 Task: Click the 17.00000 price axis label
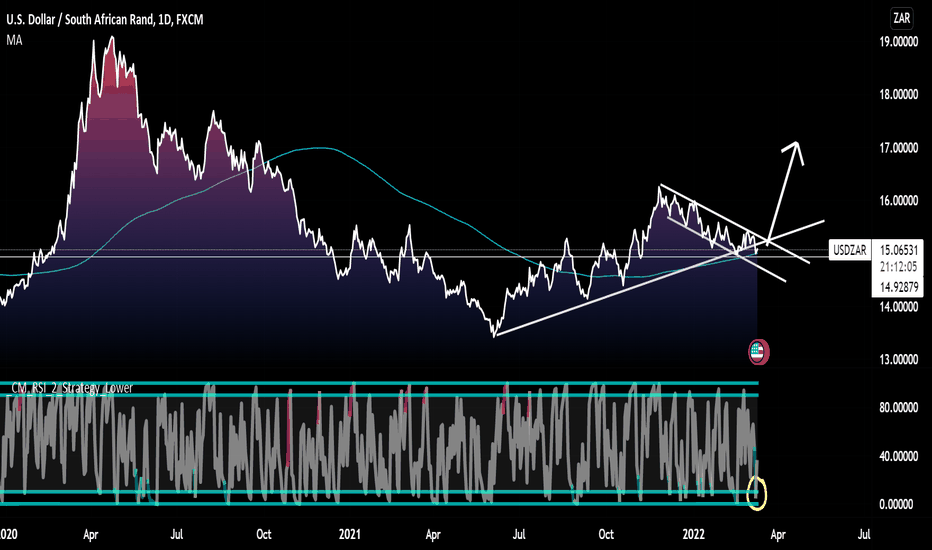click(899, 148)
